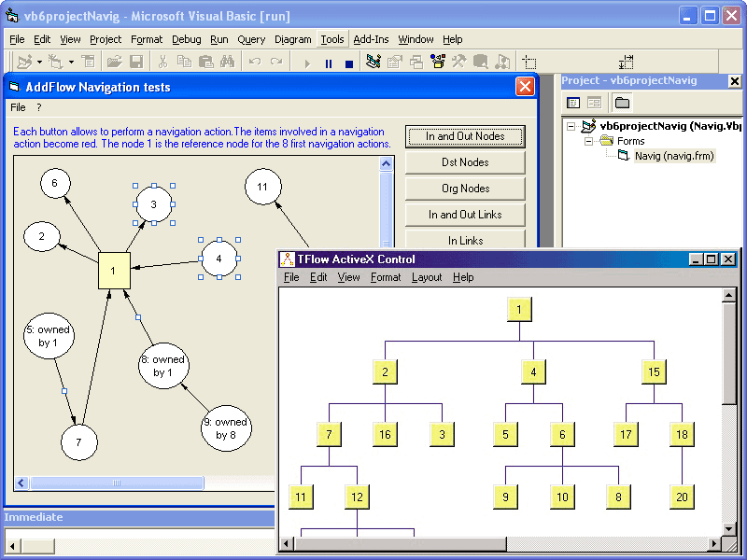Open the Tools menu in Visual Basic
Viewport: 747px width, 560px height.
332,39
